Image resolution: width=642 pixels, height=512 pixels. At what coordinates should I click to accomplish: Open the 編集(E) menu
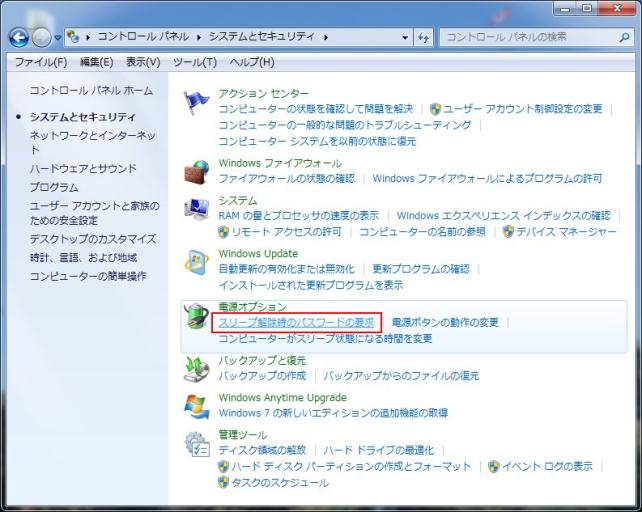(97, 62)
